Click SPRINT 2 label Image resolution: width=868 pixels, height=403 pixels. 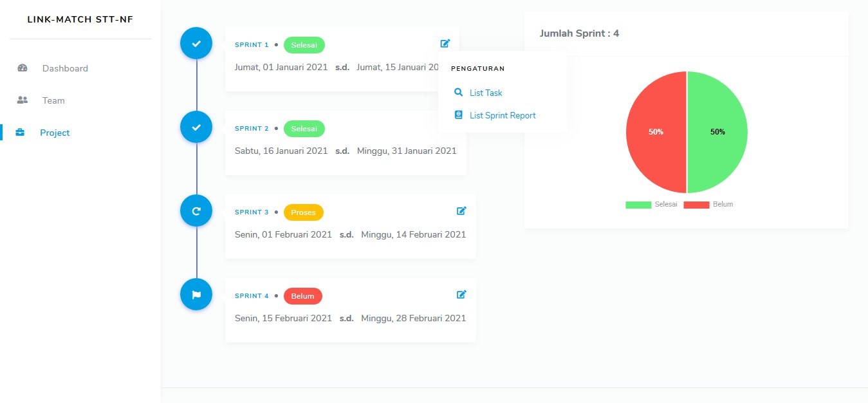[252, 129]
